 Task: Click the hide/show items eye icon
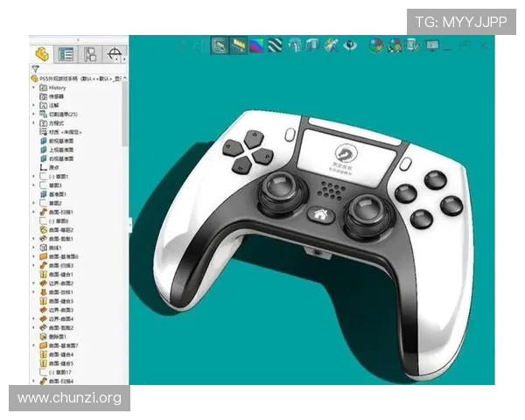[x=349, y=45]
